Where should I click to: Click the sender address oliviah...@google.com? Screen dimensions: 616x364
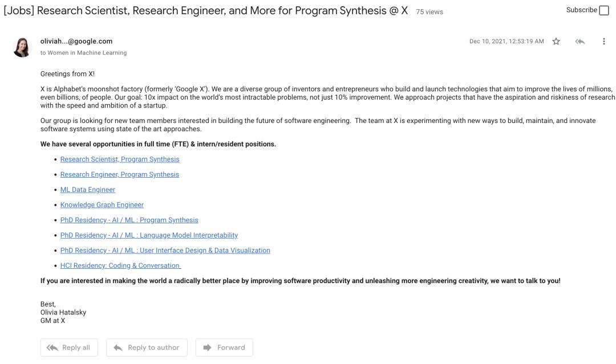(x=76, y=41)
